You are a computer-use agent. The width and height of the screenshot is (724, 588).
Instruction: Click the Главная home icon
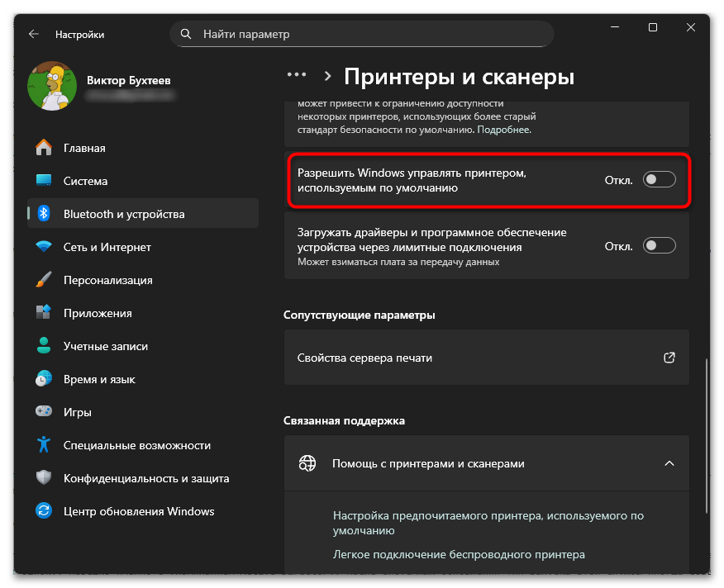point(44,148)
